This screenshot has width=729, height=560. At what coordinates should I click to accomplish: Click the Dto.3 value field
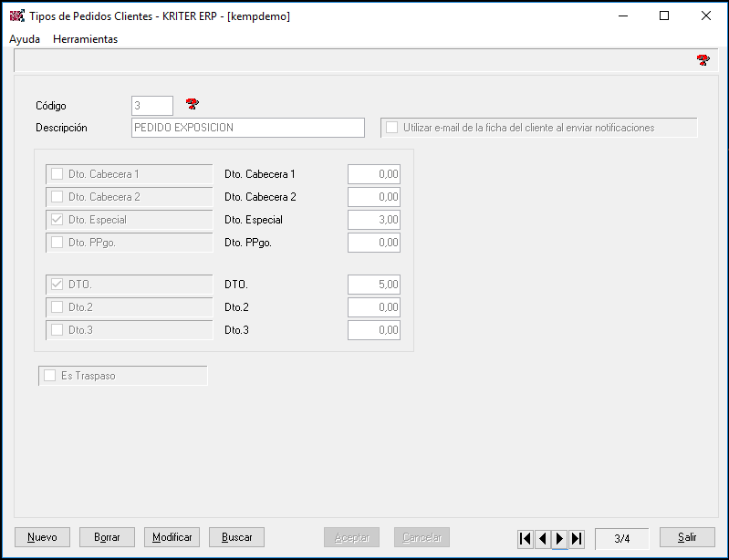(374, 329)
